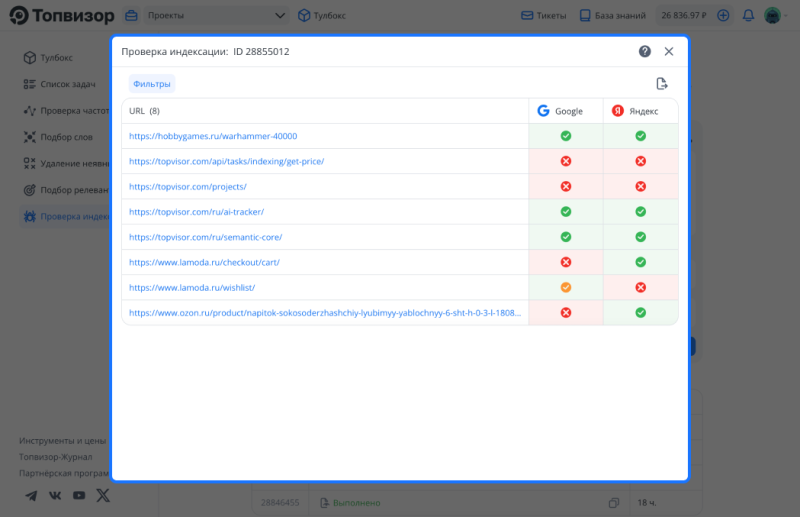
Task: Click the copy icon in task 28846455 row
Action: click(x=614, y=503)
